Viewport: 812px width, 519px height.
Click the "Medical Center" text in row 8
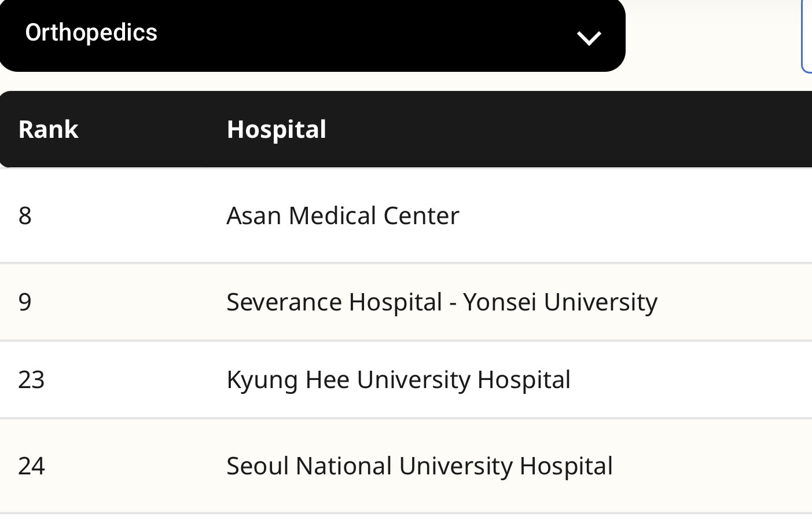(x=374, y=215)
